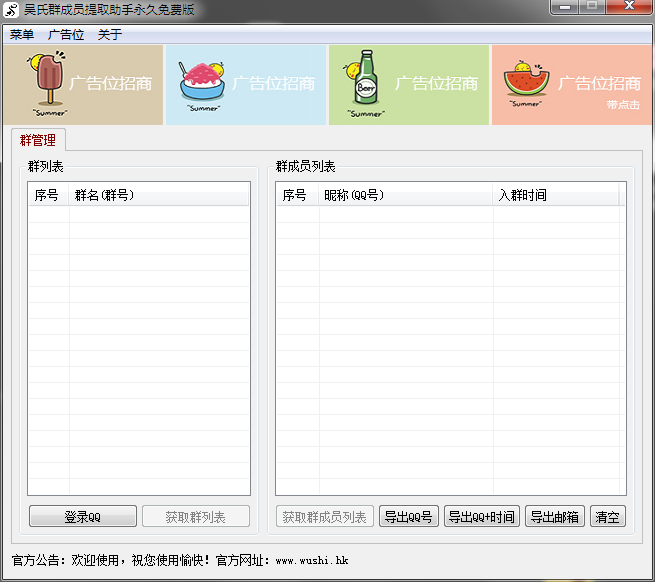This screenshot has width=655, height=582.
Task: Click the 昵称(QQ号) column header
Action: 405,195
